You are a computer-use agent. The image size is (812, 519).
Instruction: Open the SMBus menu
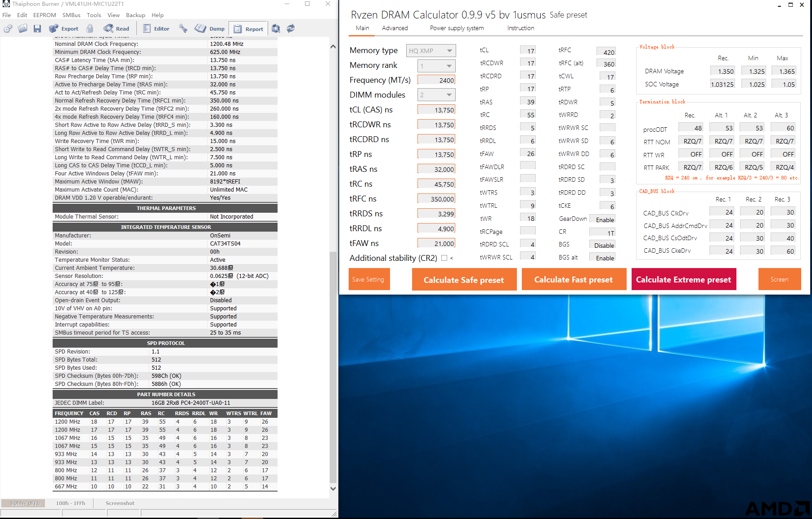[x=72, y=15]
